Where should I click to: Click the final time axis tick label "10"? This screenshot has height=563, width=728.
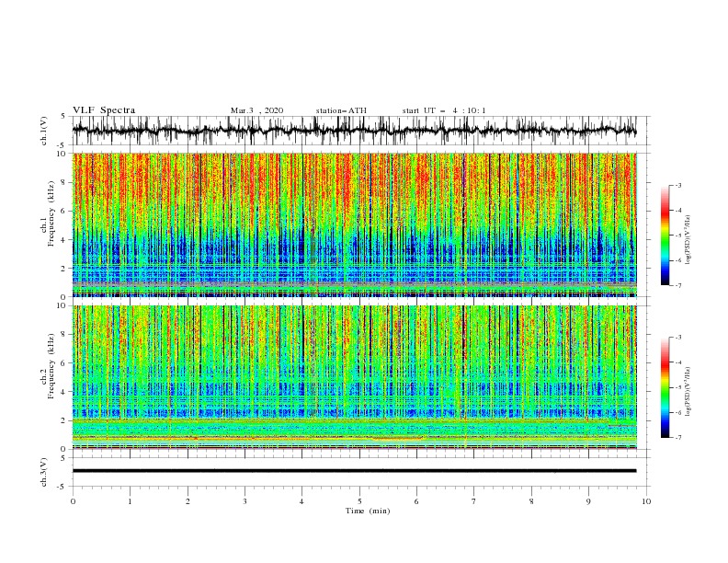coord(646,501)
